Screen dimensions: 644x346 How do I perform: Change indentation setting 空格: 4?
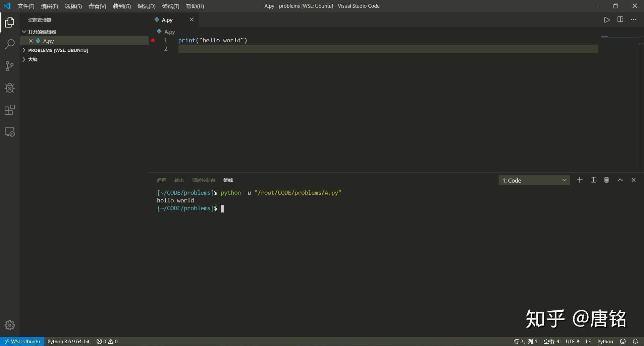pos(551,341)
